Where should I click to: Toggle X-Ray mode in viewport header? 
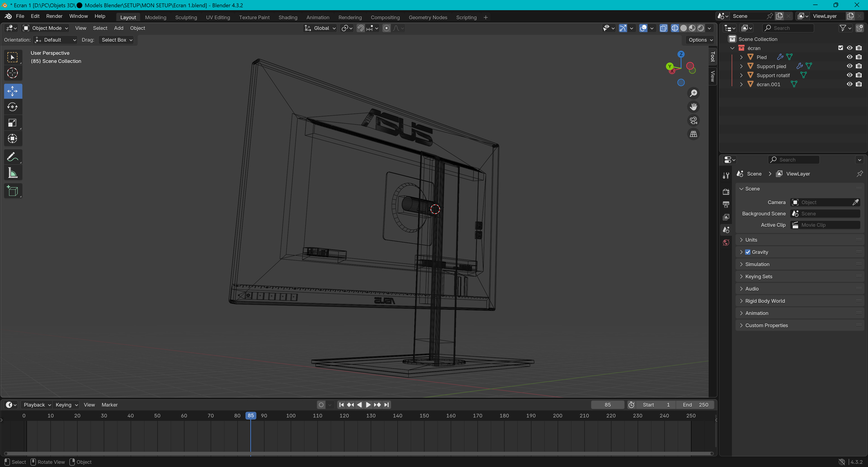[663, 28]
